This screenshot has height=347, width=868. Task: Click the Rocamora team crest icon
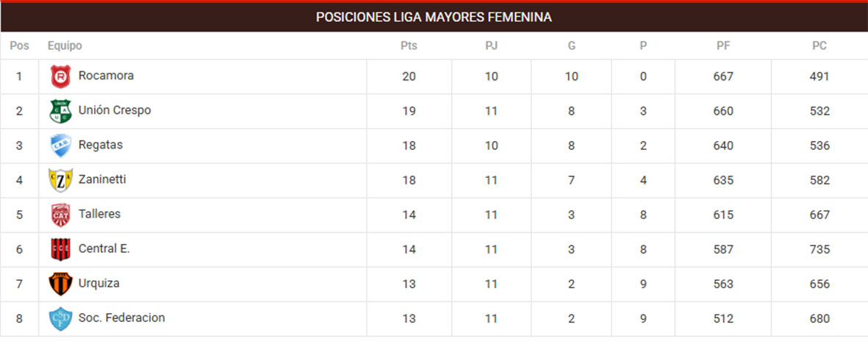pos(60,76)
